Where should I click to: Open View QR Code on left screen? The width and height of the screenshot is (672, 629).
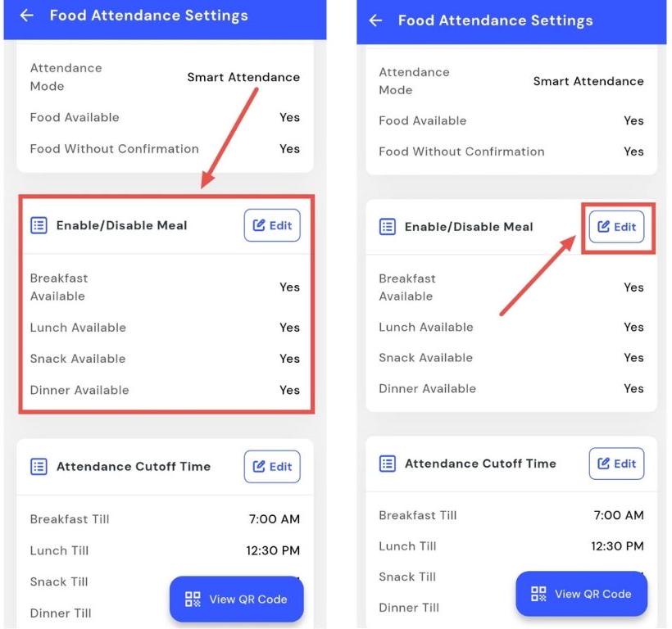[x=236, y=600]
